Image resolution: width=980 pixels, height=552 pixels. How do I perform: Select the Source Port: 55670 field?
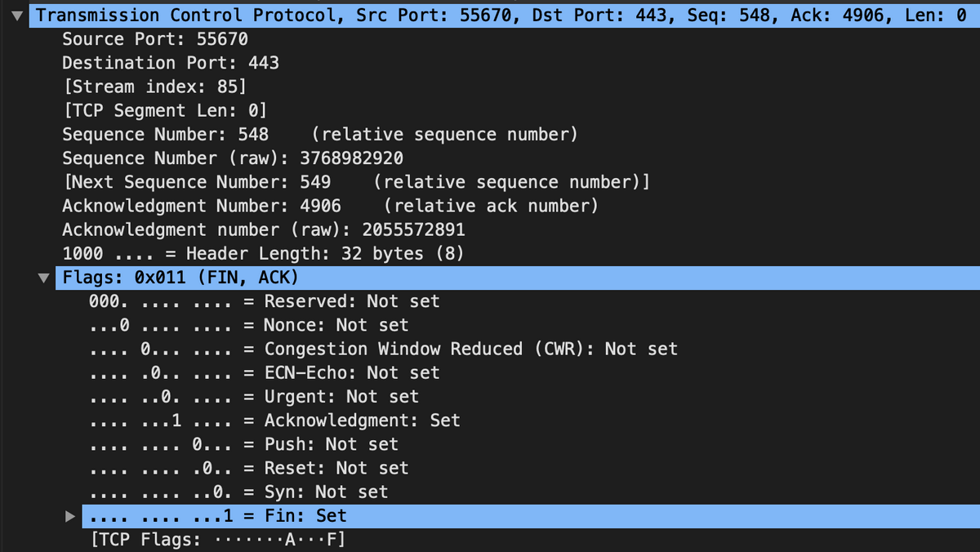(155, 39)
